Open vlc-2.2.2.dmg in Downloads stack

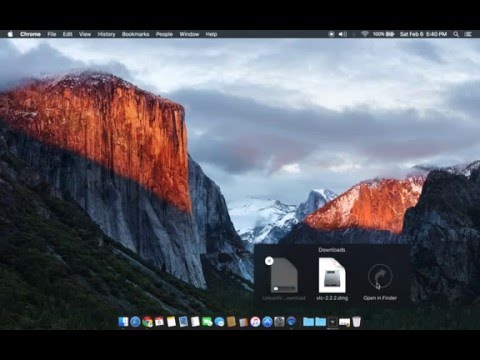coord(332,279)
